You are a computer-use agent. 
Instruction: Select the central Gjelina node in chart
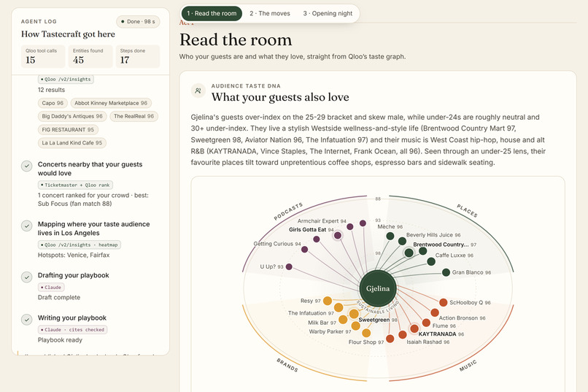click(378, 288)
